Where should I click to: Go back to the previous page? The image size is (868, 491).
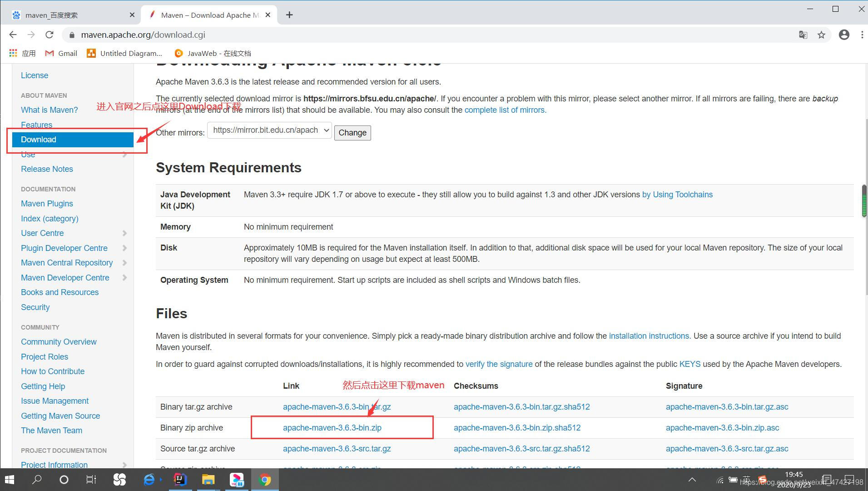point(13,35)
